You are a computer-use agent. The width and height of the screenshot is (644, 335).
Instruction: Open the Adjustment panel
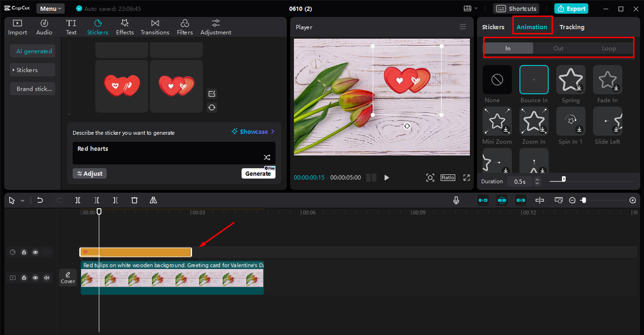pyautogui.click(x=216, y=27)
